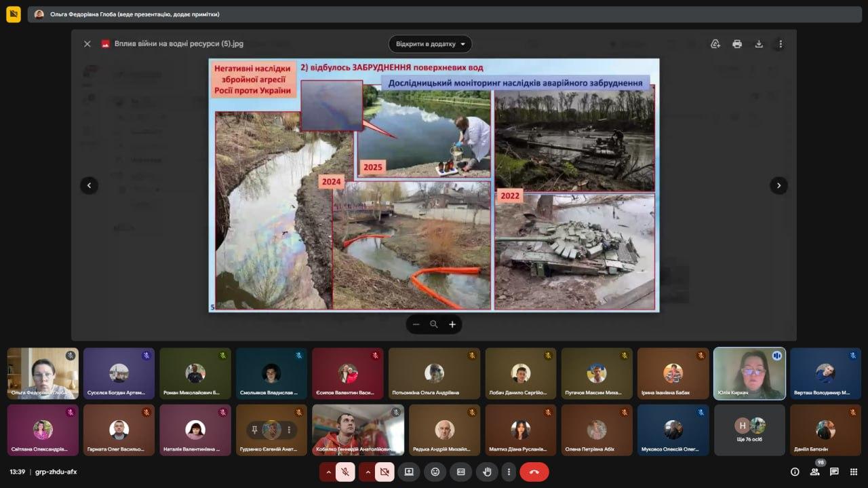Expand the 'Відкрити в додатку' dropdown
Viewport: 868px width, 488px height.
[430, 44]
